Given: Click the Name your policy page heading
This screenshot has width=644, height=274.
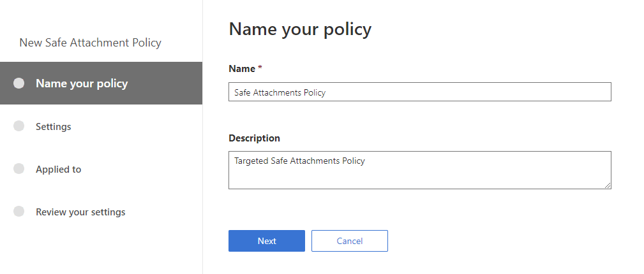Looking at the screenshot, I should coord(300,29).
